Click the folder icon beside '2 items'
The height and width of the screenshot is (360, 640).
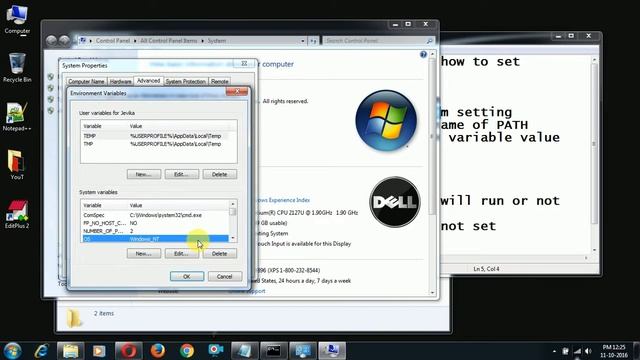click(x=74, y=318)
